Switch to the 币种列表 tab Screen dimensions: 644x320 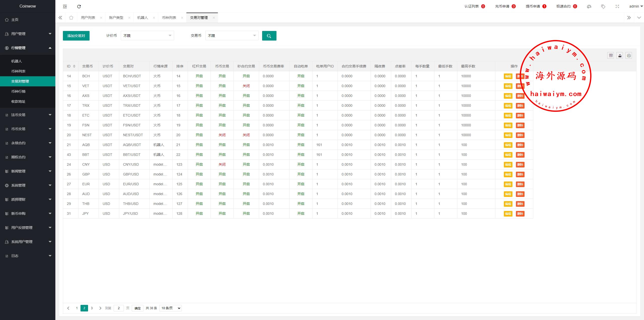click(169, 18)
